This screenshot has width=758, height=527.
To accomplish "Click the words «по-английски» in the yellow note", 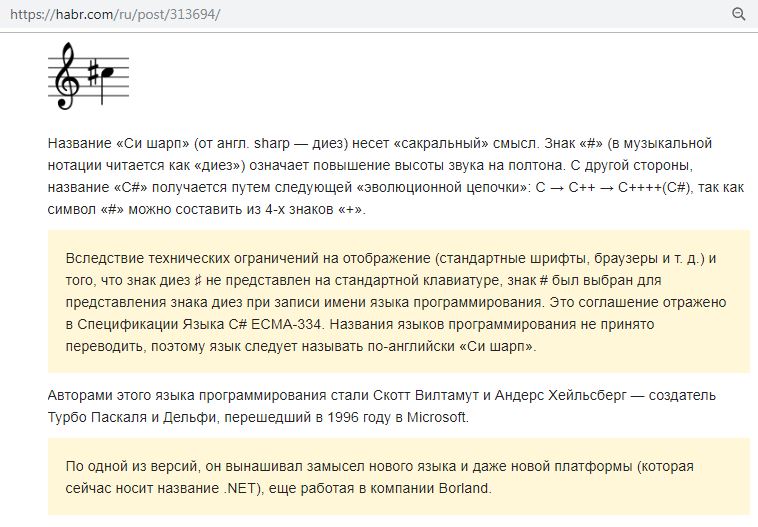I will click(x=410, y=347).
